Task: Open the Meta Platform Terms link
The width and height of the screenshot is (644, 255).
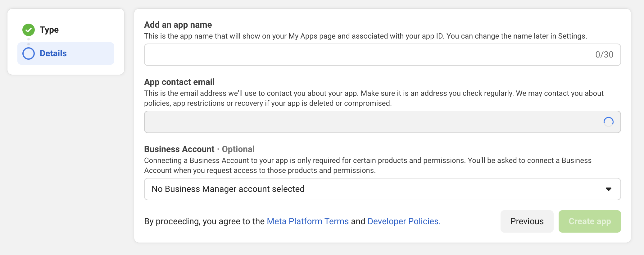Action: coord(307,221)
